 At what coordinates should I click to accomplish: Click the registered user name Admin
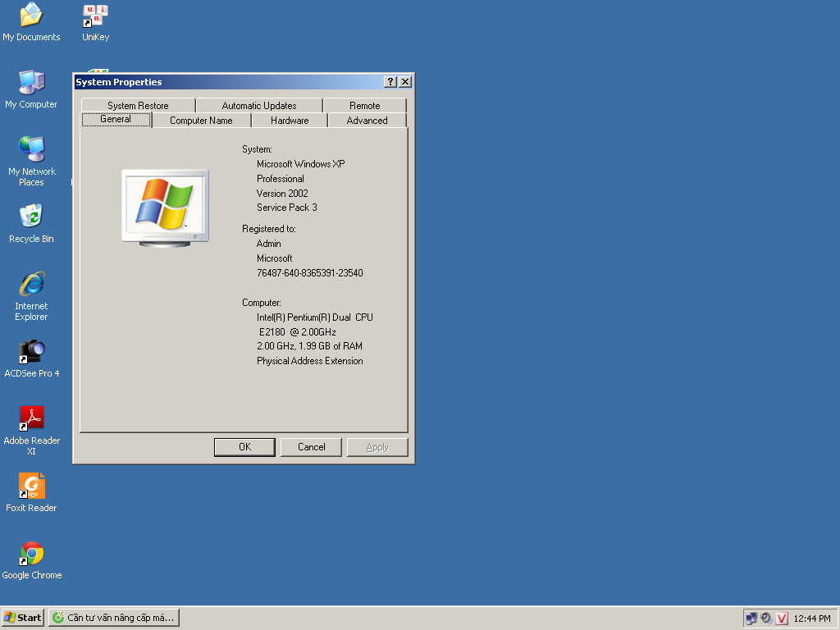268,243
